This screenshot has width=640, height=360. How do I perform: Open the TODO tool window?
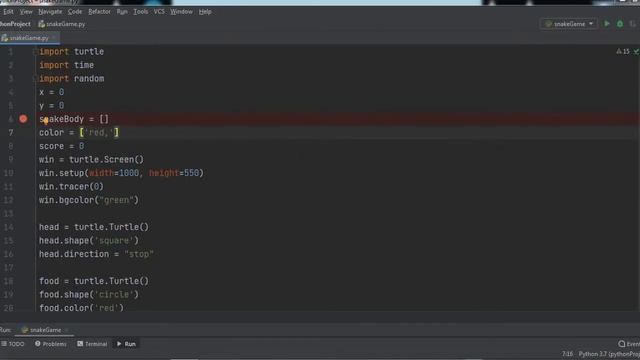click(13, 344)
